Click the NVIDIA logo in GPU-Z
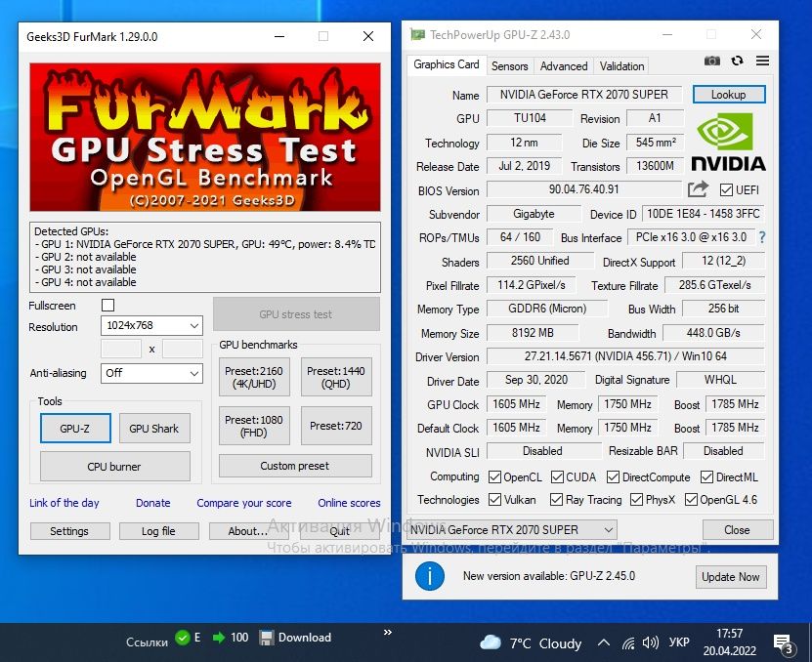This screenshot has width=812, height=662. click(728, 143)
